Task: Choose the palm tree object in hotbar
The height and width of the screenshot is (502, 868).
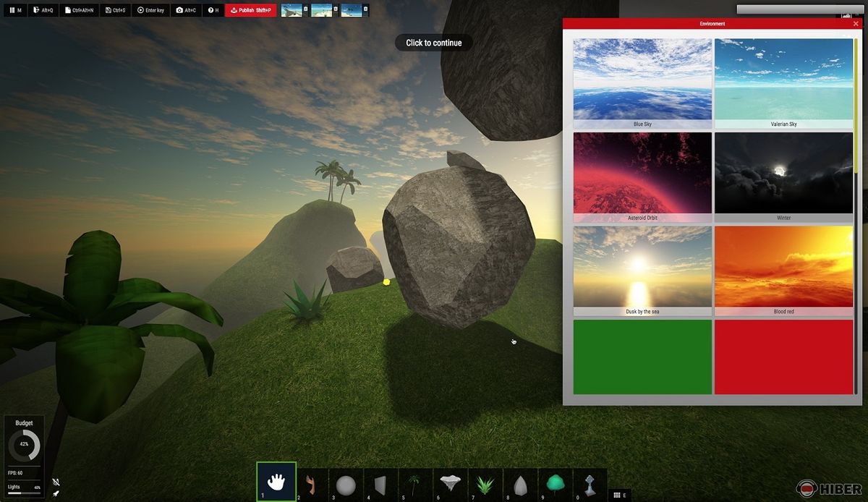Action: [414, 484]
